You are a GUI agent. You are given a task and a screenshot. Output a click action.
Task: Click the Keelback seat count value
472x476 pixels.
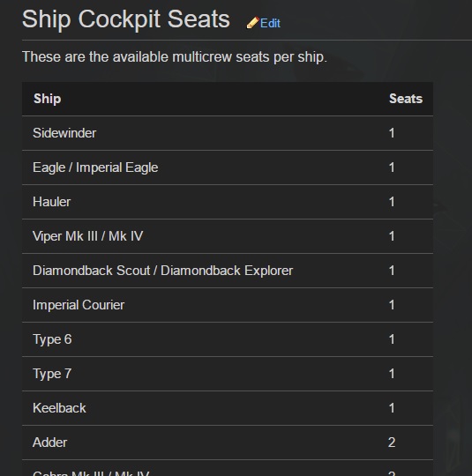pyautogui.click(x=392, y=408)
